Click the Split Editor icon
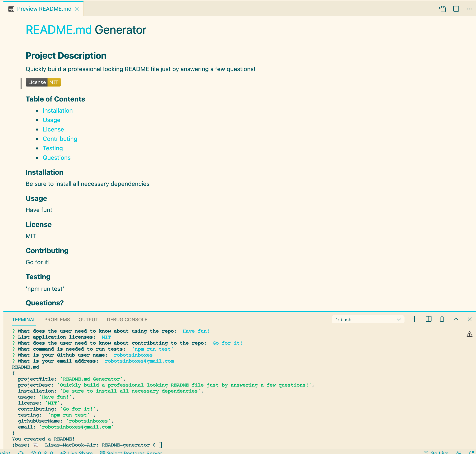 456,9
